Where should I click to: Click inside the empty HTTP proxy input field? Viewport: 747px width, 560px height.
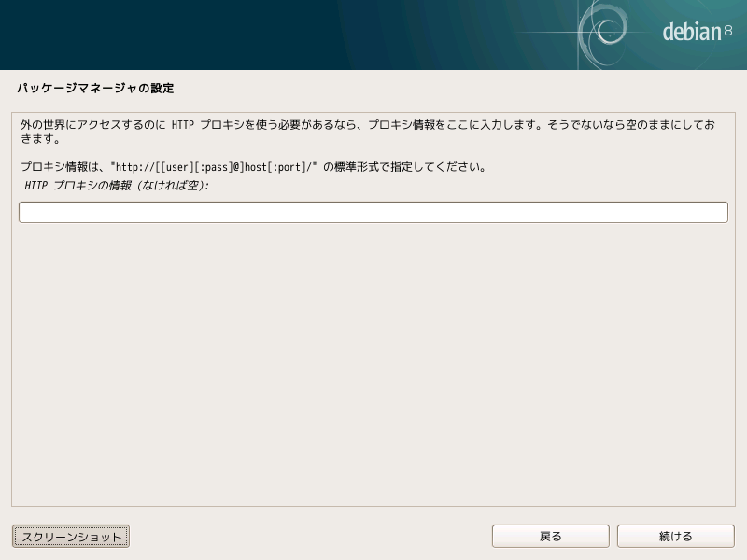pos(373,212)
